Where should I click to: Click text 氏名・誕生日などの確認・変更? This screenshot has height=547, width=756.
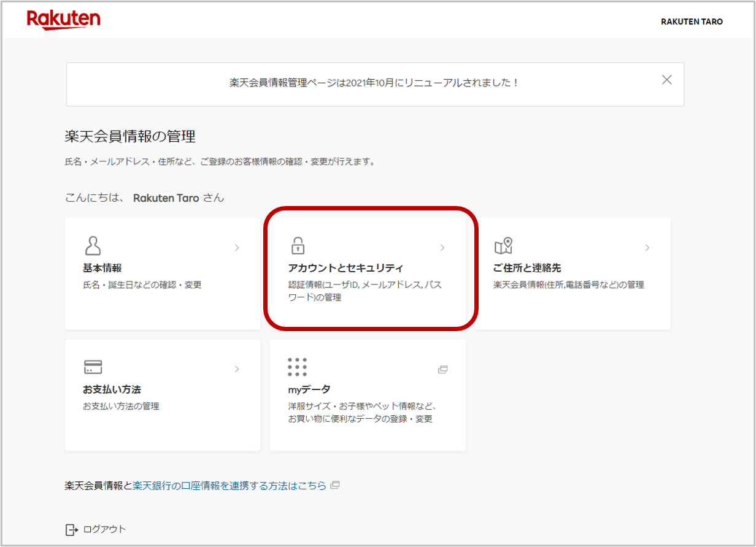point(142,285)
